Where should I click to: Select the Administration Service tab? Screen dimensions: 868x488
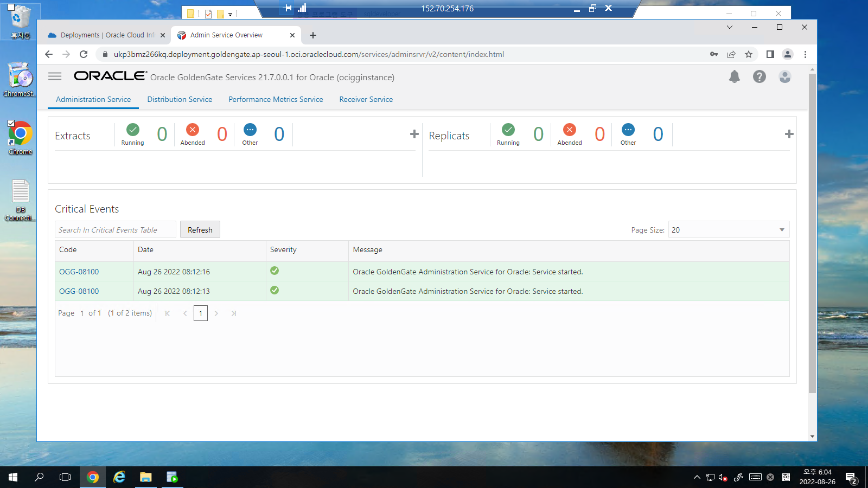point(93,99)
